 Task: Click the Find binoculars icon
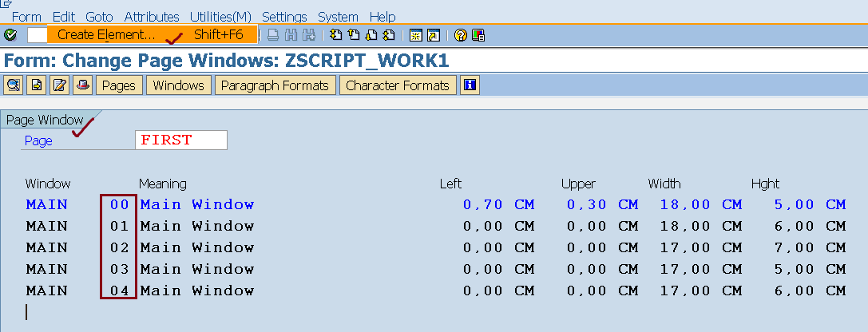tap(290, 35)
